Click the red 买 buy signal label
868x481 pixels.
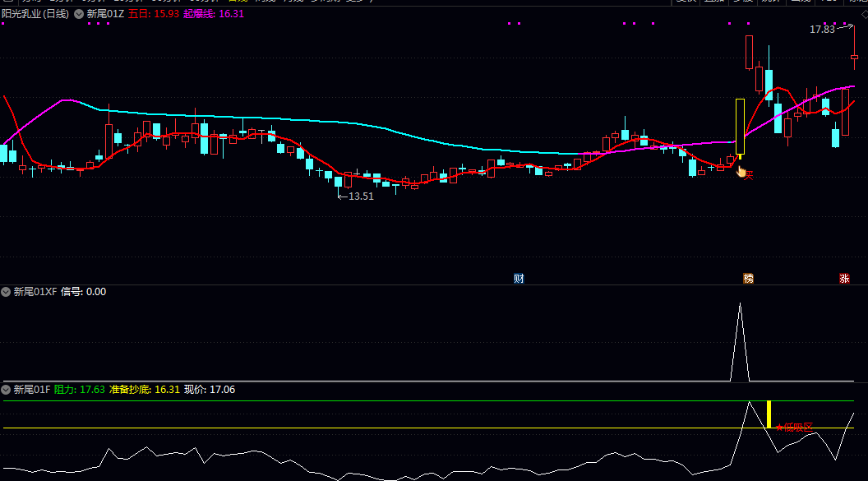tap(749, 175)
